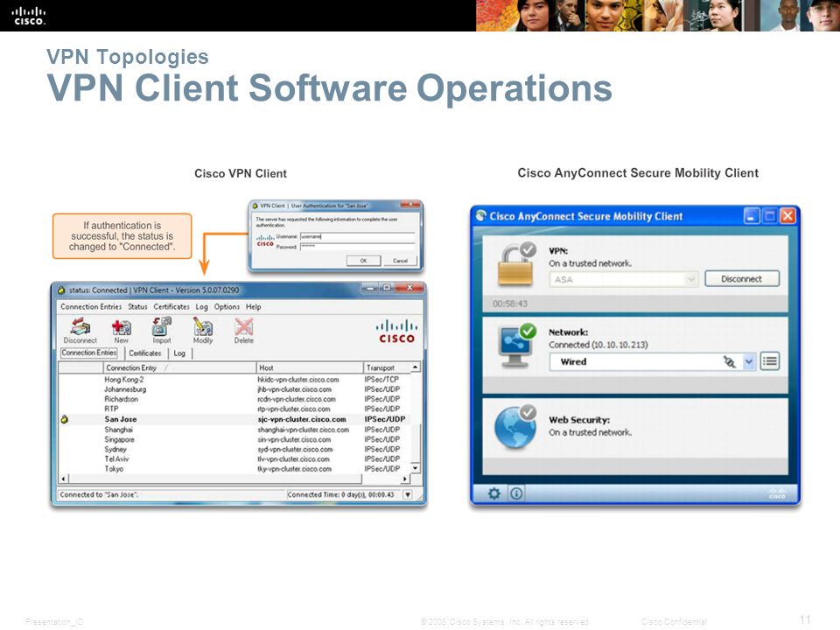Image resolution: width=840 pixels, height=630 pixels.
Task: Click the Web Security globe icon
Action: pyautogui.click(x=515, y=427)
